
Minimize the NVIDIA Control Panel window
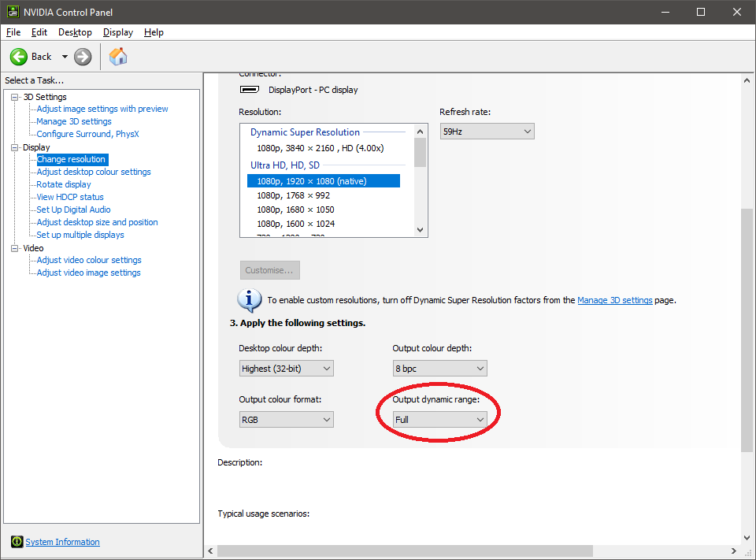(x=665, y=12)
